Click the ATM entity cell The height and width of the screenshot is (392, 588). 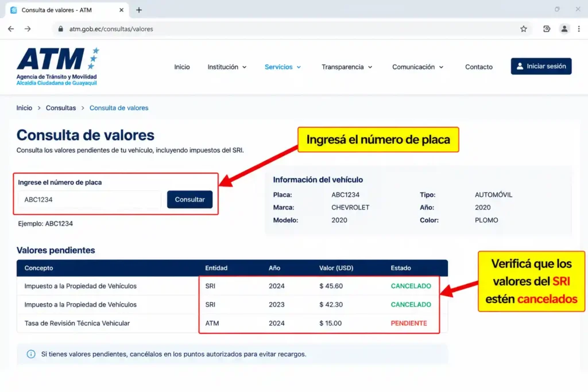point(212,323)
